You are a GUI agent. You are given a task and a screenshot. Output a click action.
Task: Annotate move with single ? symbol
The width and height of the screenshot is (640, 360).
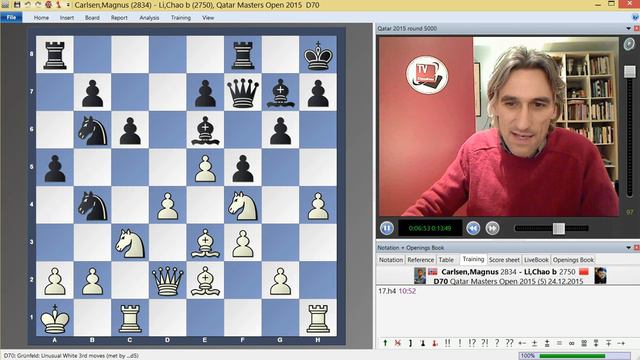pos(497,343)
